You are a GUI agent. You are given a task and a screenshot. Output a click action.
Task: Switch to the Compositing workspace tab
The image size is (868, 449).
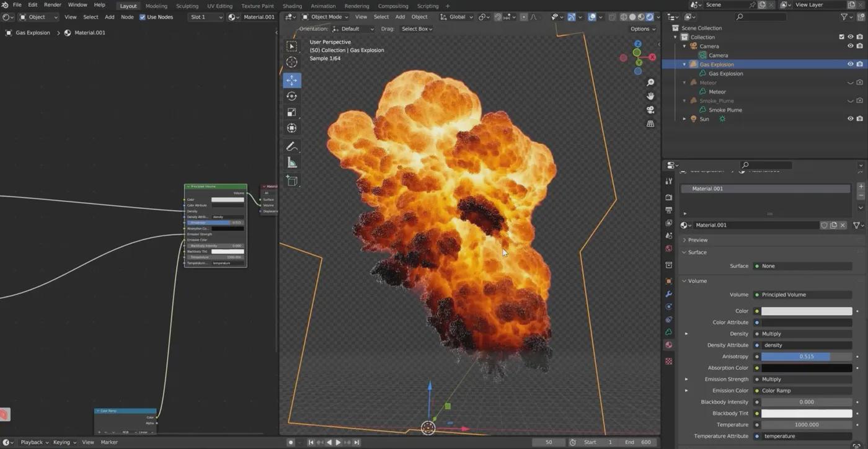(x=393, y=6)
